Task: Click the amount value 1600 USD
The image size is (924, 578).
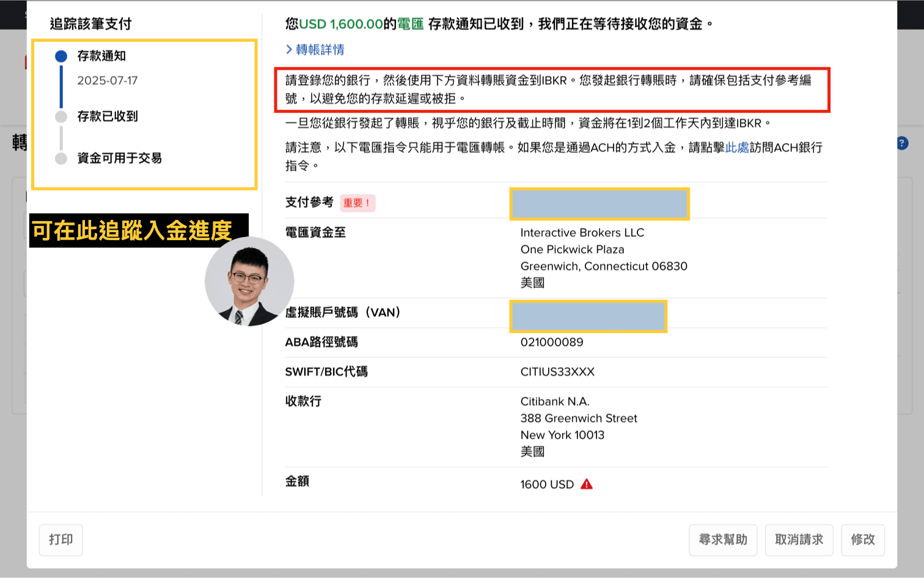Action: (547, 485)
